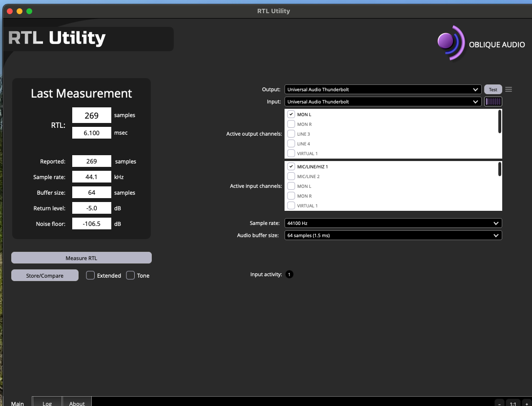The width and height of the screenshot is (532, 406).
Task: Click the Reported samples value 269
Action: [x=92, y=161]
